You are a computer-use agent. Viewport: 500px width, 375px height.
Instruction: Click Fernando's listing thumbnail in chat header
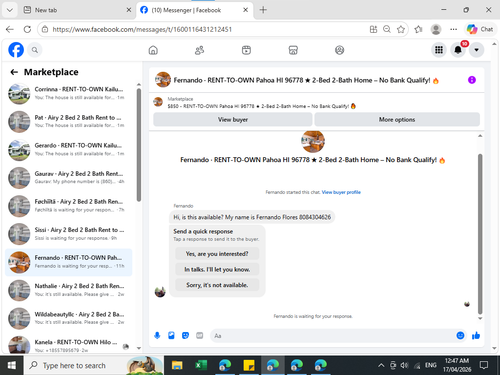point(163,80)
